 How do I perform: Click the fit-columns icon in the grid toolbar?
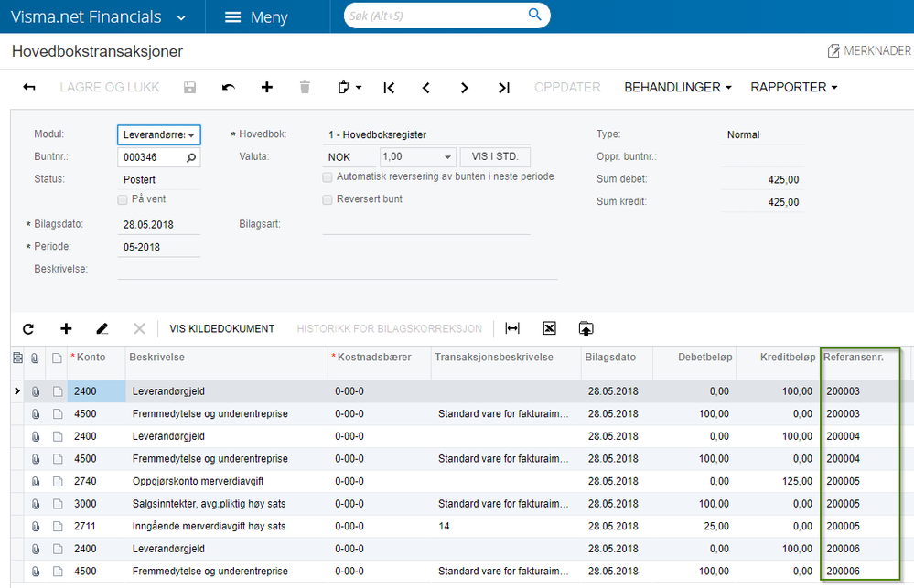(x=512, y=328)
